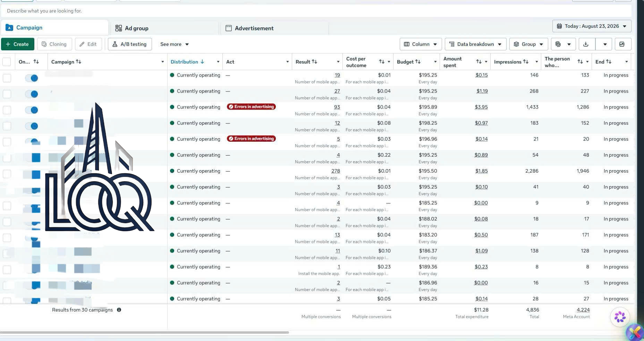Click the Cloning button
Image resolution: width=644 pixels, height=341 pixels.
tap(54, 44)
